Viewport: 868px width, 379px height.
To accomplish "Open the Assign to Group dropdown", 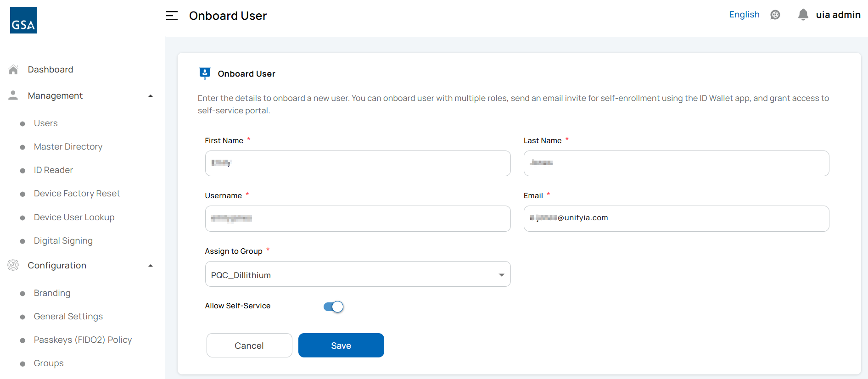I will (358, 274).
